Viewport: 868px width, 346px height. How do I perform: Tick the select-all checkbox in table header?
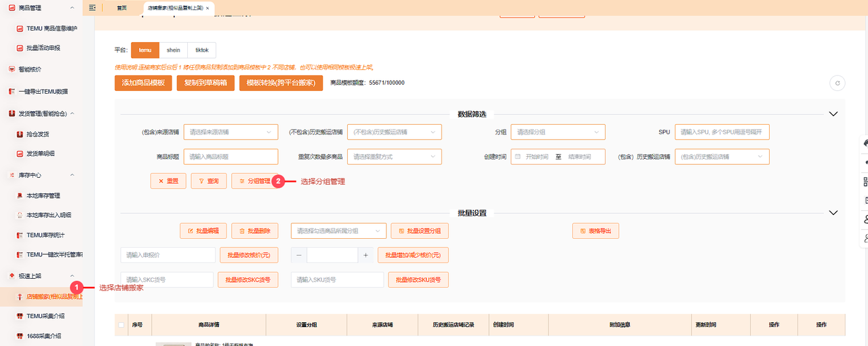(x=121, y=325)
